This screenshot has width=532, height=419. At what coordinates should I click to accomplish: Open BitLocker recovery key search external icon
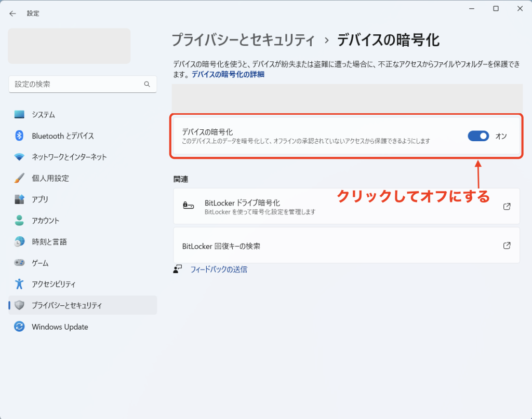(x=507, y=246)
